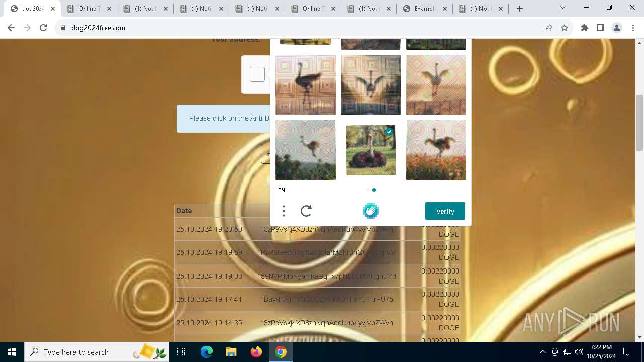Image resolution: width=644 pixels, height=362 pixels.
Task: Switch to the second Online tab
Action: click(x=313, y=9)
